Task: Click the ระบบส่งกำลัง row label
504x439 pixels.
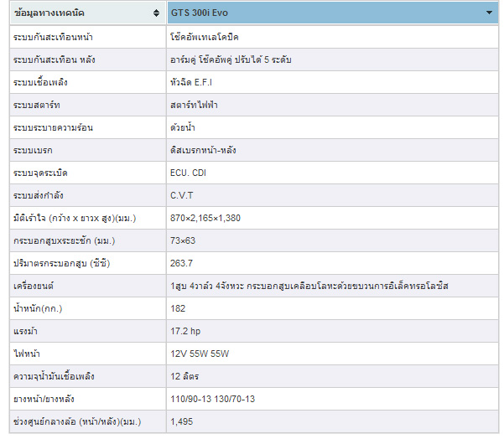Action: (x=39, y=195)
